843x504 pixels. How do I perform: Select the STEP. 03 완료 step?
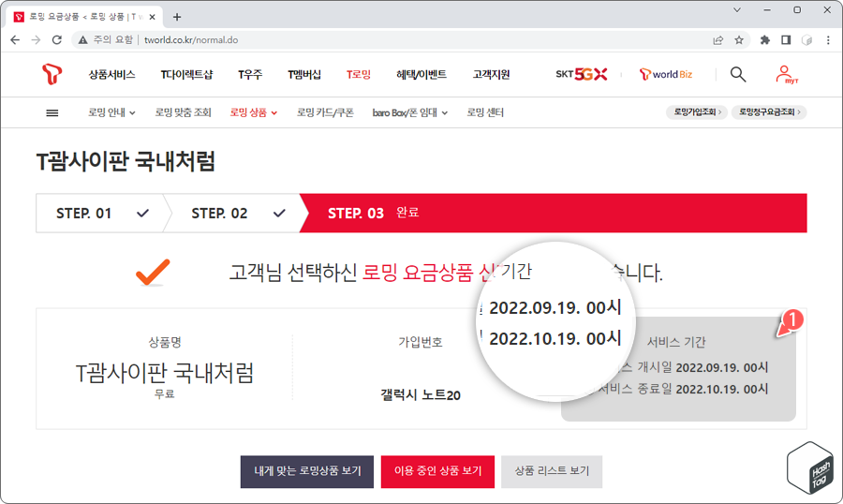coord(554,213)
